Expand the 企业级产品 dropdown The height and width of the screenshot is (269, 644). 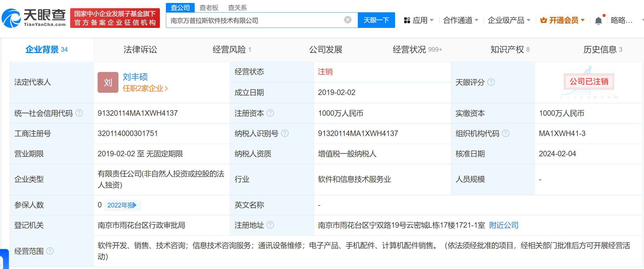[509, 20]
